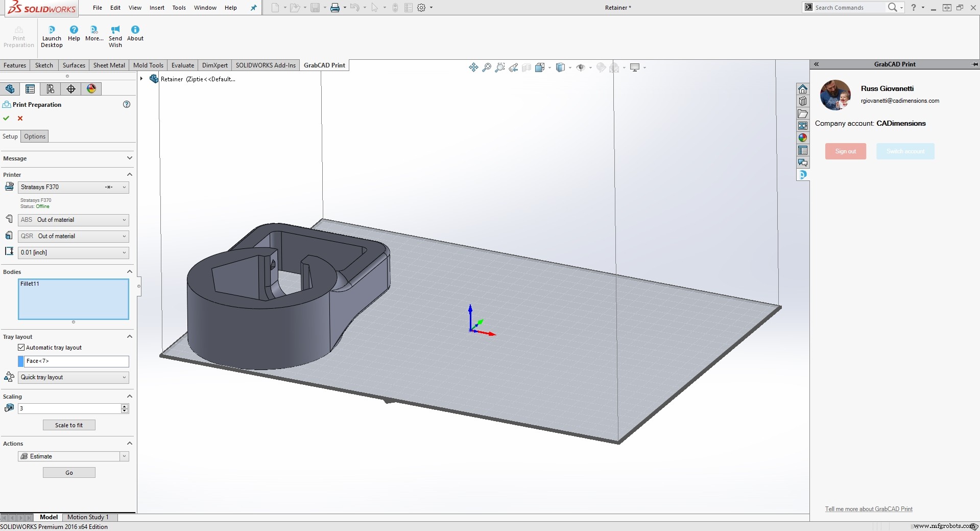Select the Pan tool in view toolbar
The image size is (980, 531).
click(x=473, y=67)
